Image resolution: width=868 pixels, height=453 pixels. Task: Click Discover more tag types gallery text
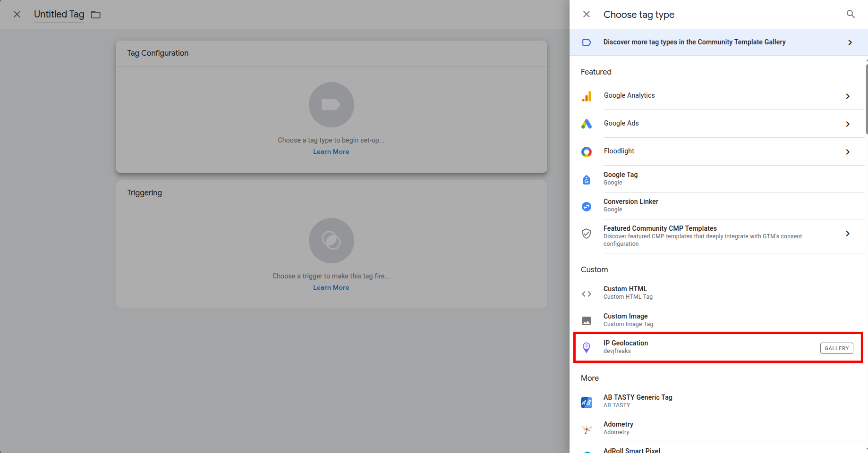(x=695, y=42)
